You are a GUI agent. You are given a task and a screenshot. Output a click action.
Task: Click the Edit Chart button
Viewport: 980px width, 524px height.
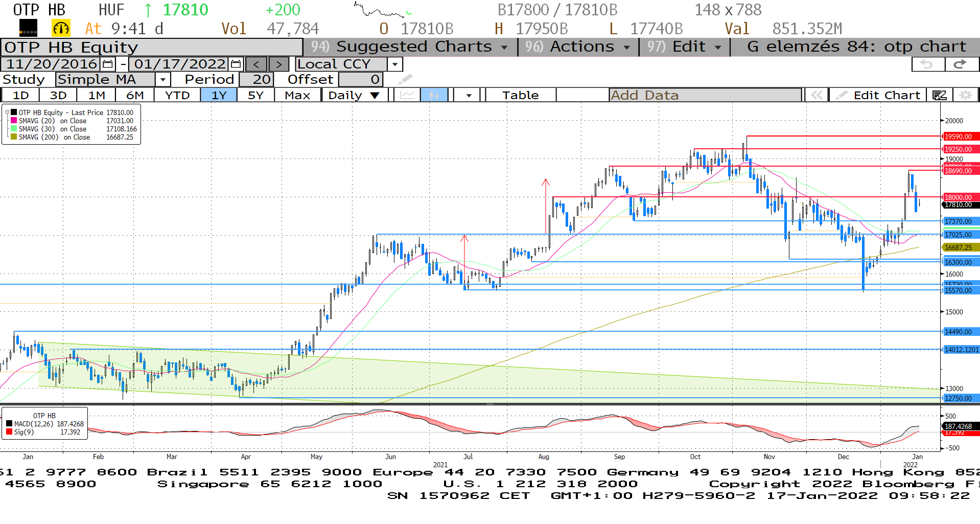click(878, 95)
